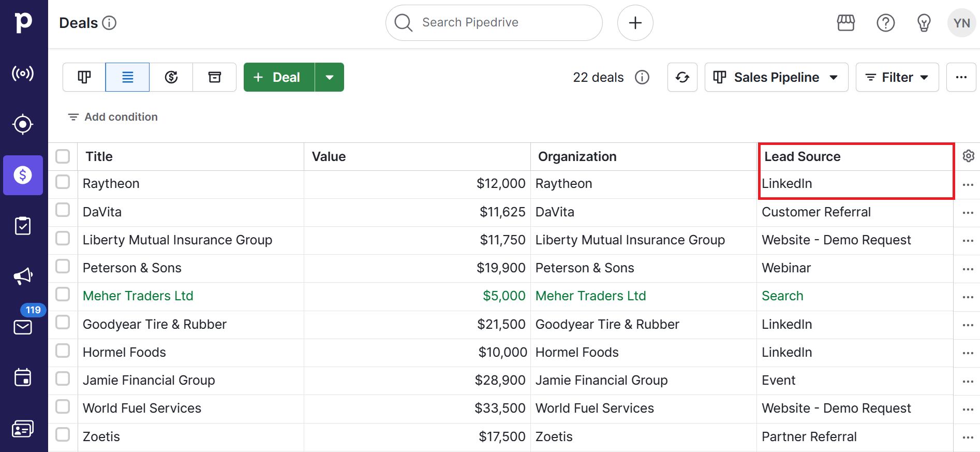
Task: Open the target-shaped Leads icon in sidebar
Action: [23, 124]
